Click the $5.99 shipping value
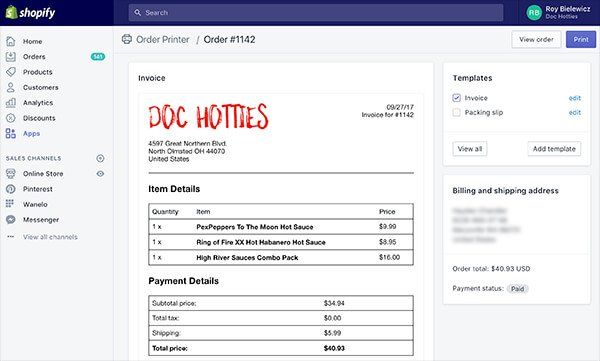This screenshot has width=600, height=361. (332, 333)
